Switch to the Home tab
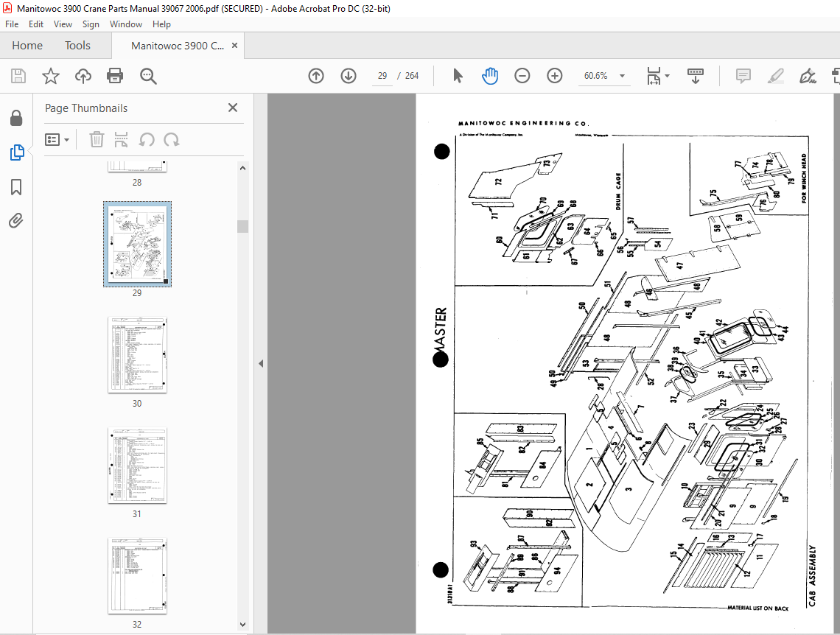This screenshot has height=635, width=840. coord(27,46)
